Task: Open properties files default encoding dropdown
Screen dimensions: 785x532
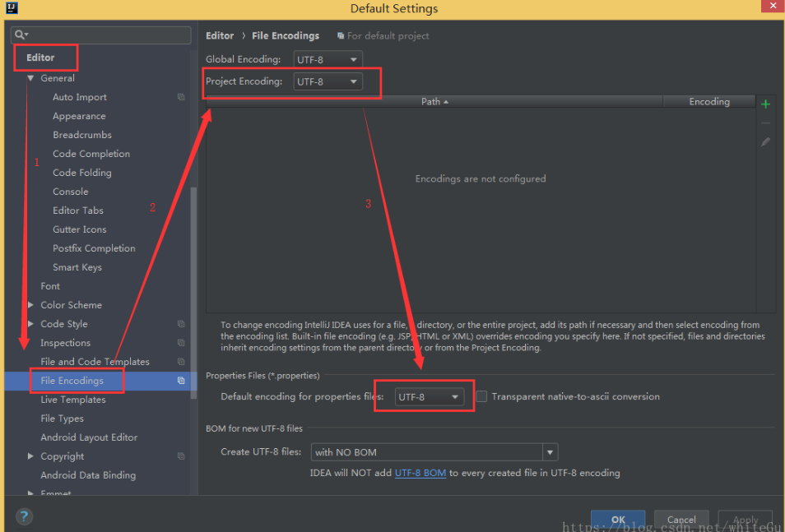Action: point(429,397)
